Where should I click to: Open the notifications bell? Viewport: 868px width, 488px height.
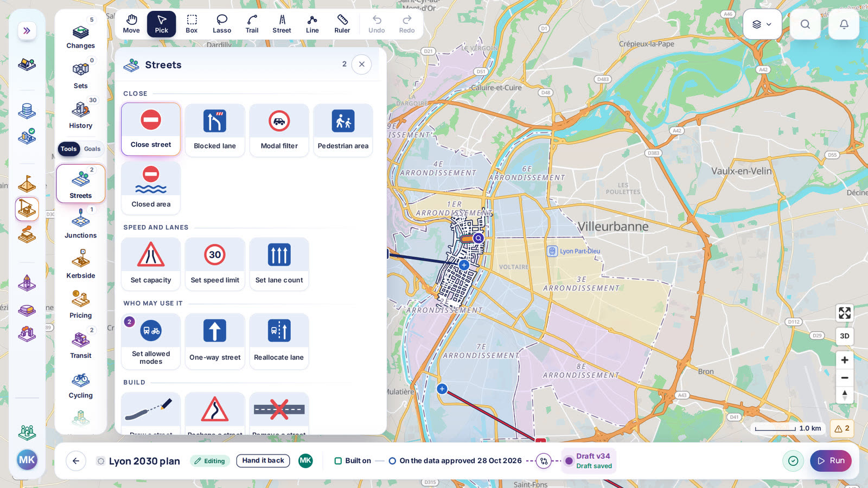pyautogui.click(x=844, y=24)
